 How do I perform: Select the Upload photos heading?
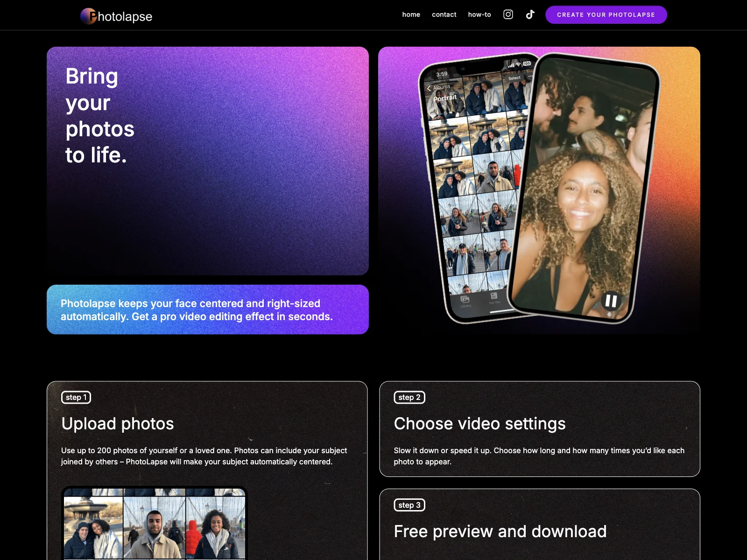click(118, 423)
